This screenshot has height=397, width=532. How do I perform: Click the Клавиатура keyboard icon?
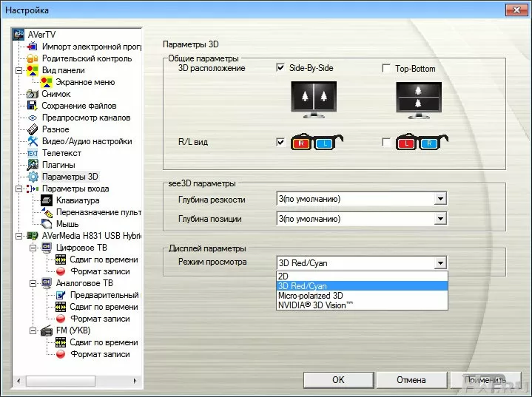[x=46, y=200]
